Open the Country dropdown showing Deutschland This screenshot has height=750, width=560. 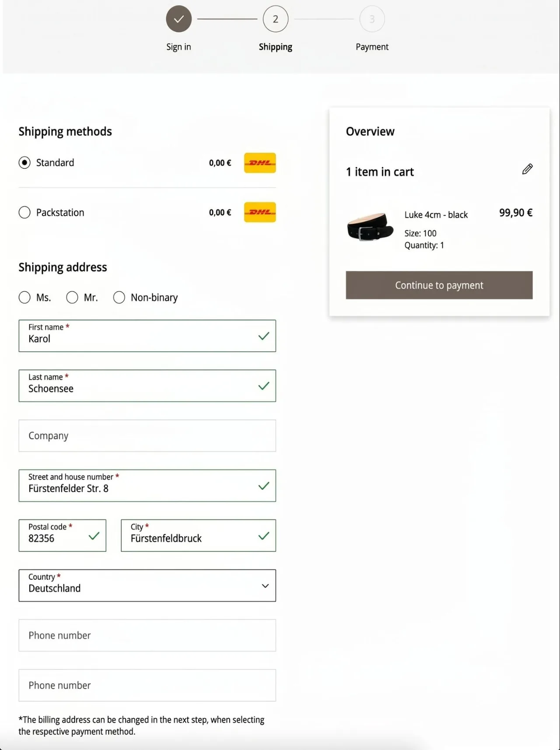pyautogui.click(x=147, y=585)
